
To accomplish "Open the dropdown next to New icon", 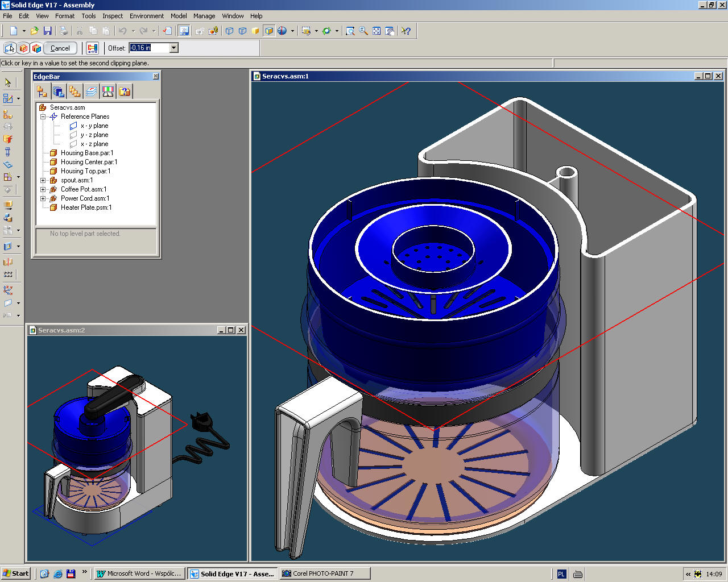I will tap(23, 31).
